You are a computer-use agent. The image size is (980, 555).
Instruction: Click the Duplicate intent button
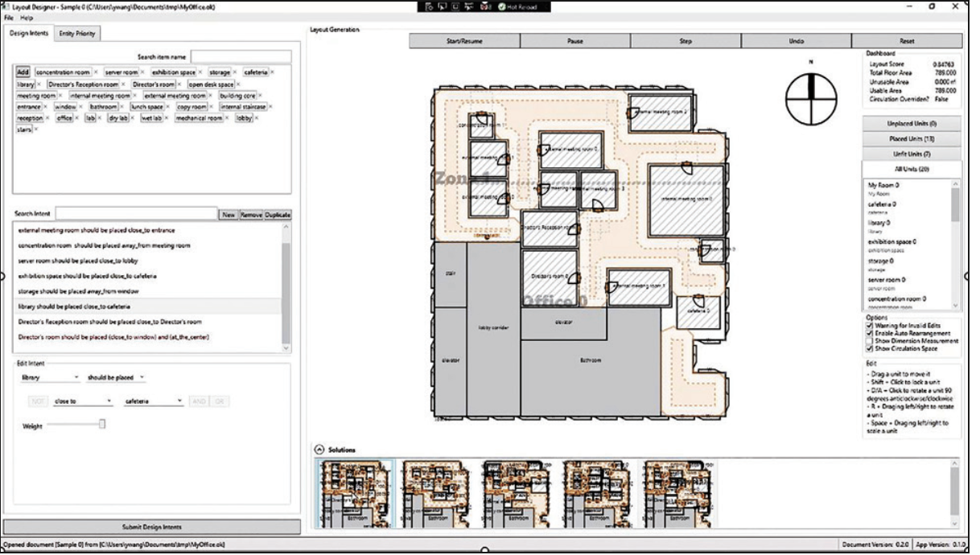tap(278, 215)
